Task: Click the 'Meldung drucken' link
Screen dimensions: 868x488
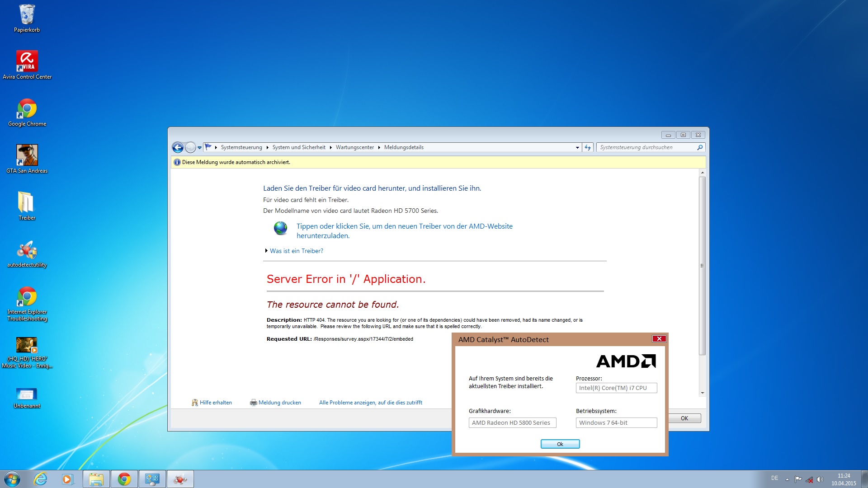Action: click(279, 403)
